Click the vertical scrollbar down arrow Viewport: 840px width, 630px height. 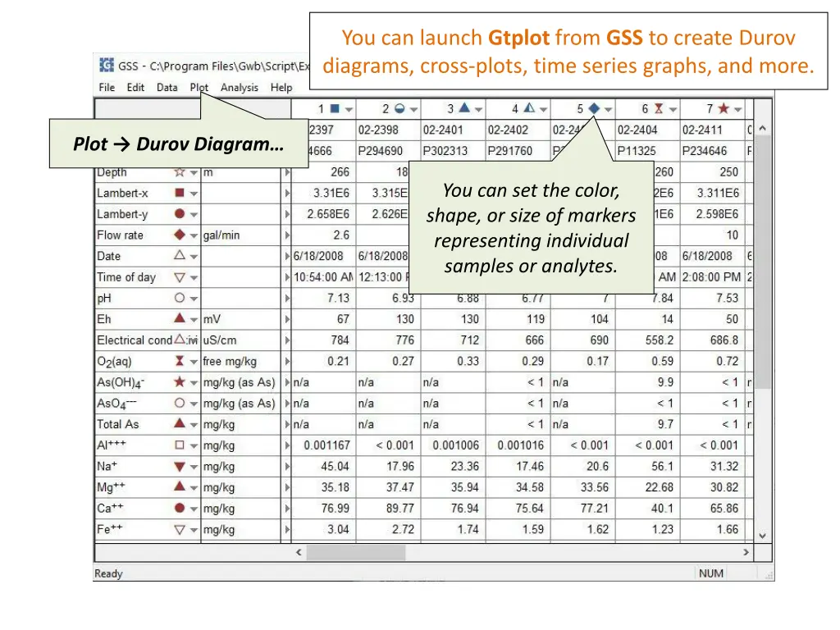[x=763, y=536]
